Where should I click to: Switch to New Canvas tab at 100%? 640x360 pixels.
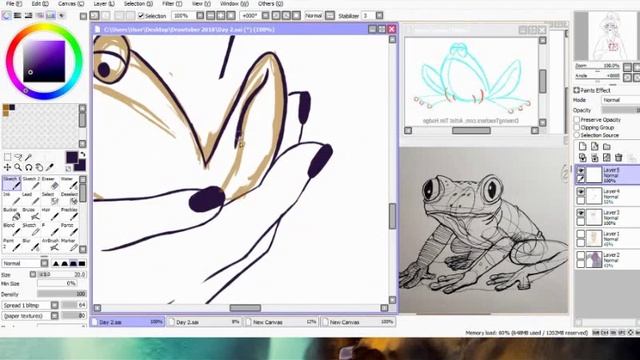click(358, 322)
